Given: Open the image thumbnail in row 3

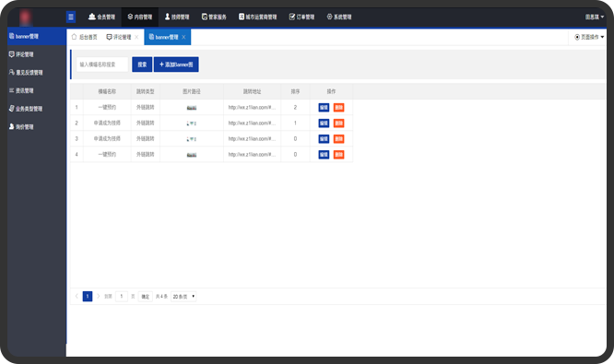Looking at the screenshot, I should tap(192, 139).
